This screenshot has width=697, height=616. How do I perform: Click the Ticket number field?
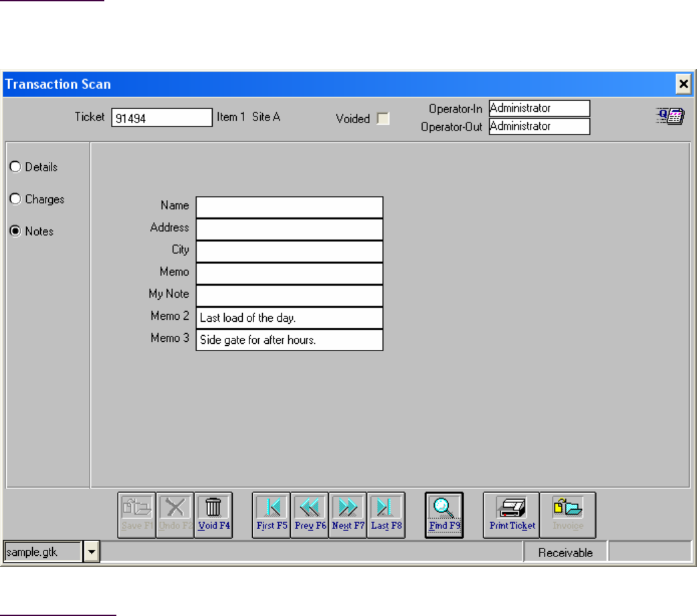coord(161,118)
